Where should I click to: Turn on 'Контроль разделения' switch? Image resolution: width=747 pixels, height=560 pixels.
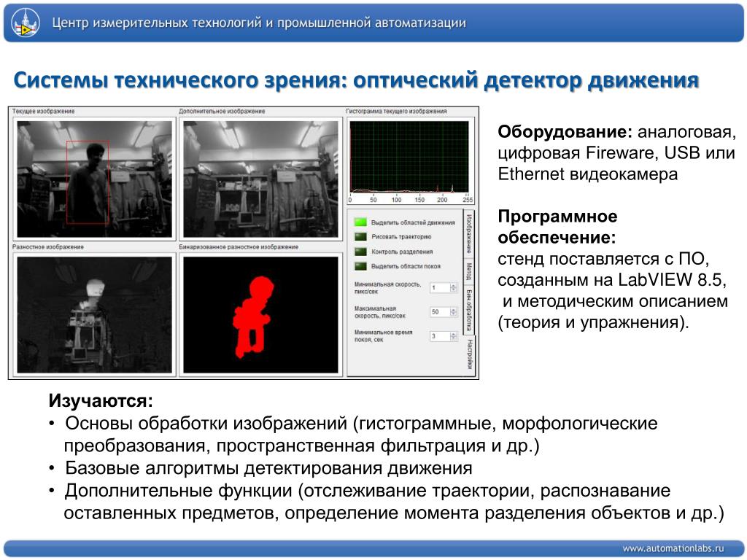(x=360, y=252)
